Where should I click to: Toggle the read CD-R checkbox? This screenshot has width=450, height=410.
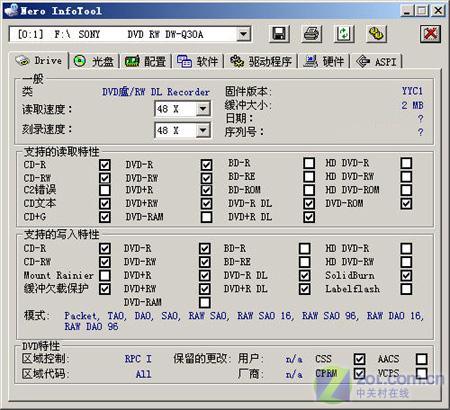pyautogui.click(x=105, y=165)
